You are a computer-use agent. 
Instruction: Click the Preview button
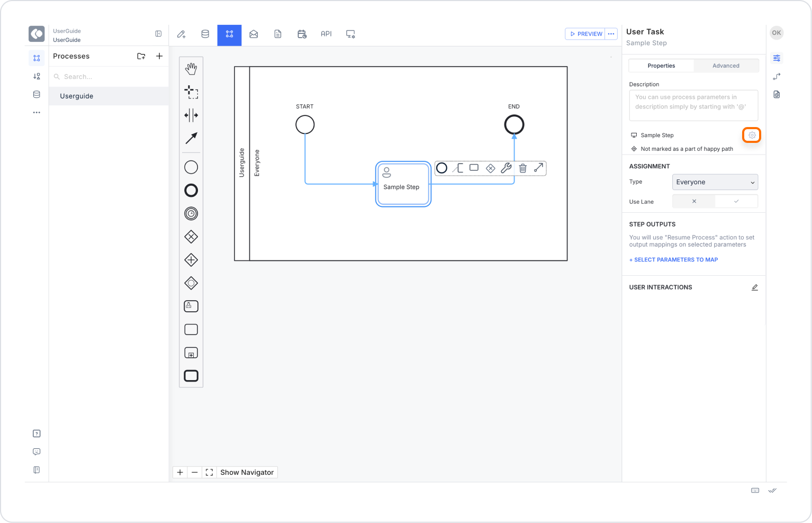585,34
